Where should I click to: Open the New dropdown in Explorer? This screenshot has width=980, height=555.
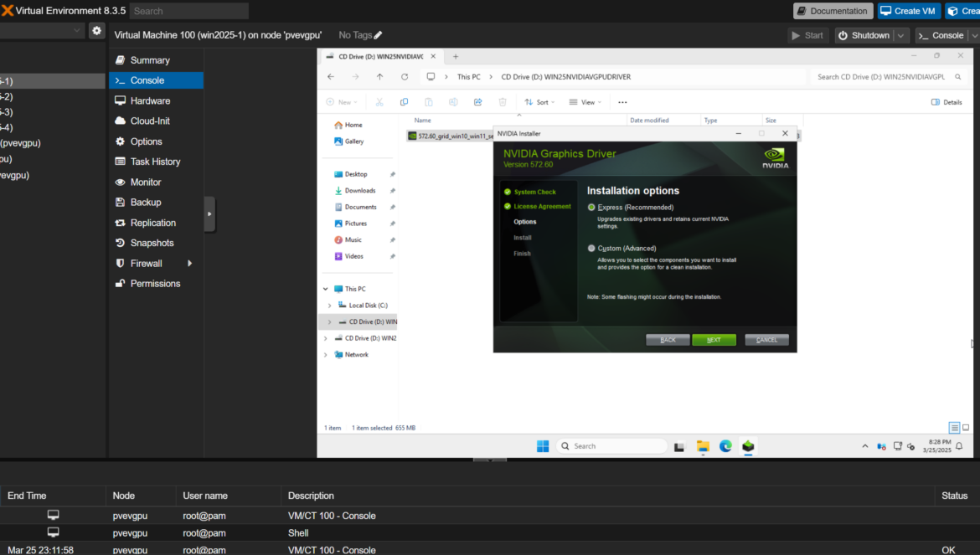click(342, 102)
